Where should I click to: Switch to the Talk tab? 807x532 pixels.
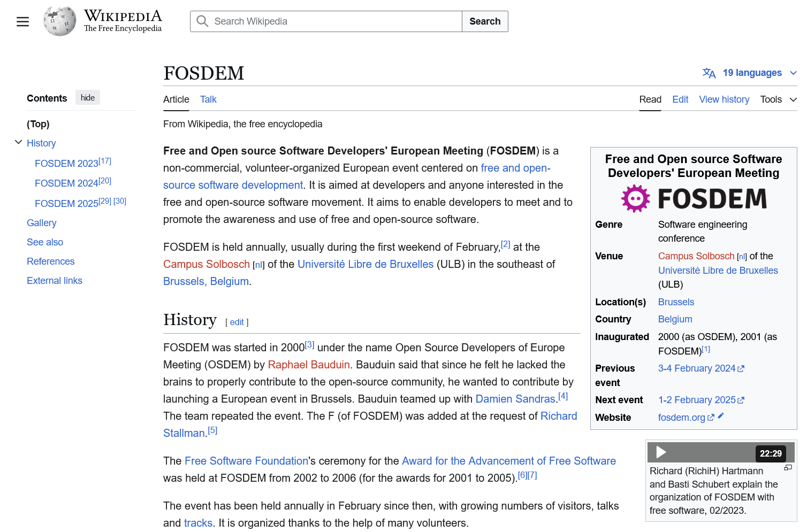pyautogui.click(x=208, y=99)
